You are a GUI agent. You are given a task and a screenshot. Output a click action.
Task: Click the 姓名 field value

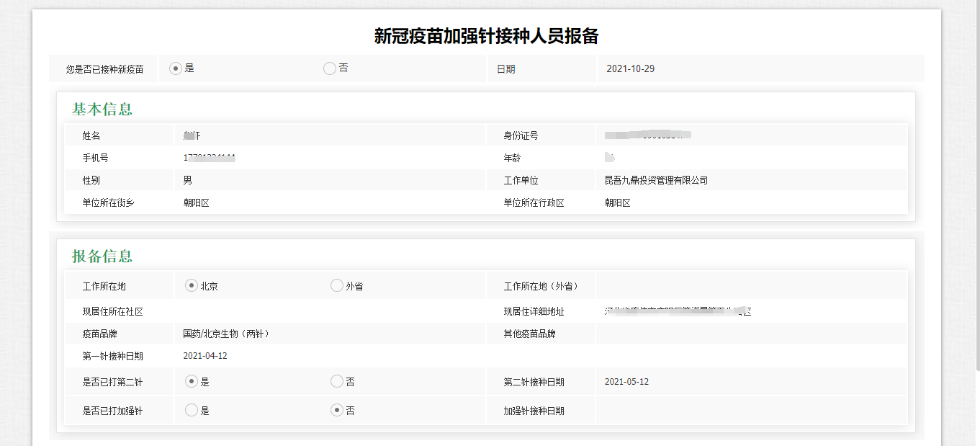click(x=191, y=135)
